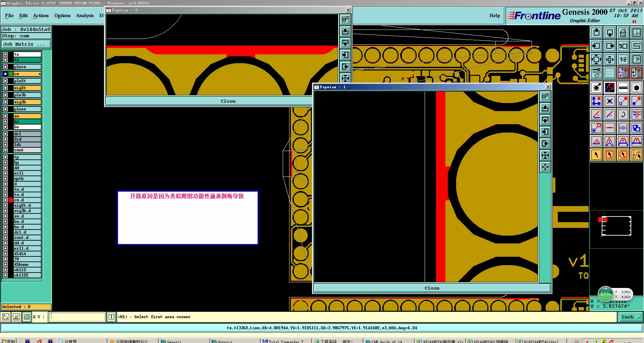
Task: Click the board overview thumbnail
Action: tap(616, 226)
